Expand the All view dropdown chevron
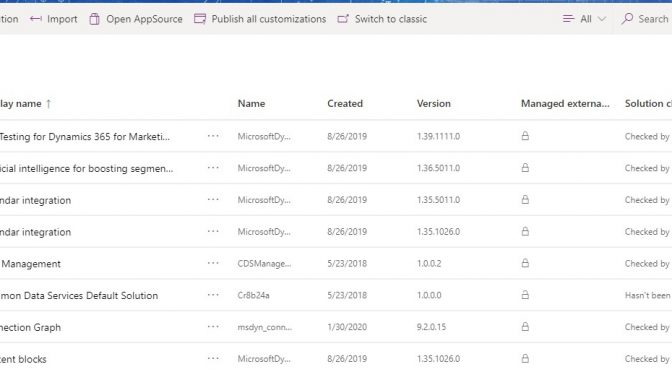 (602, 19)
